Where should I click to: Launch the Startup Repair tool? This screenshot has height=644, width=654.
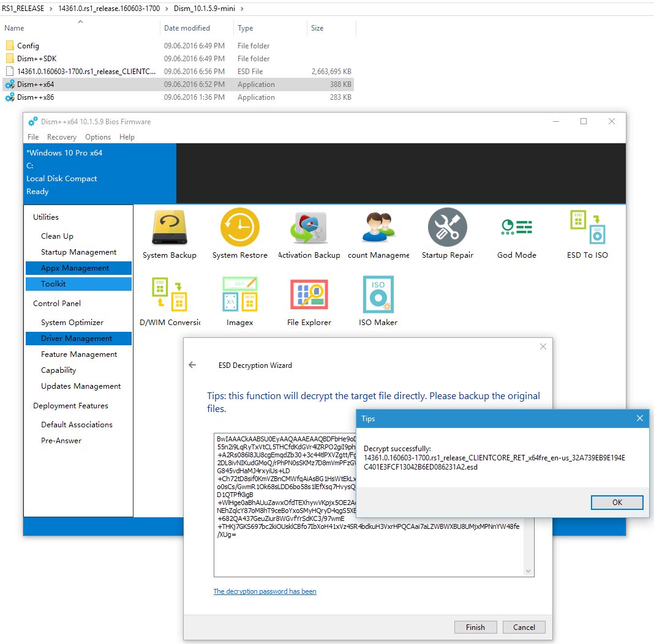coord(448,227)
